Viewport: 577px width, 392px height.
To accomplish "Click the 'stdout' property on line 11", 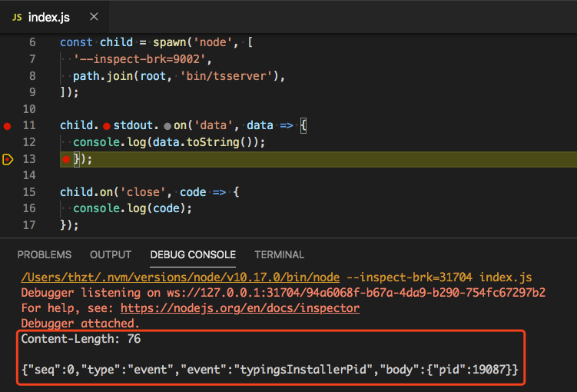I will point(133,125).
